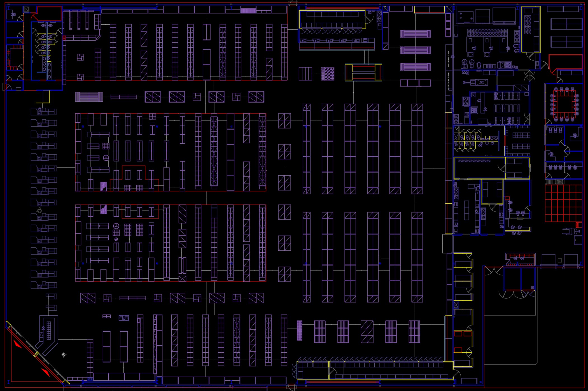Click the long striped freezer left of top island row
Image resolution: width=588 pixels, height=391 pixels.
click(x=89, y=97)
